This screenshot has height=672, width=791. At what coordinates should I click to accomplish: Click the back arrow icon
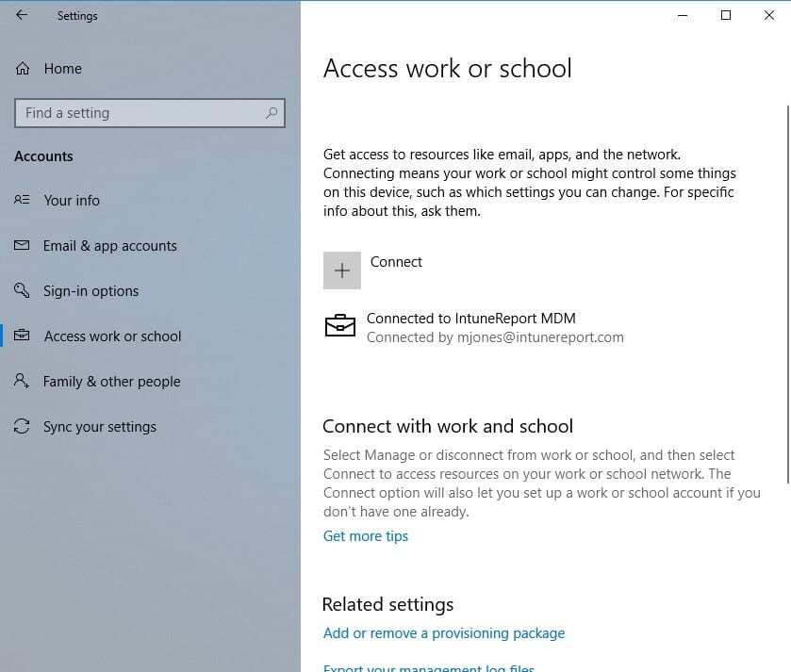coord(22,15)
